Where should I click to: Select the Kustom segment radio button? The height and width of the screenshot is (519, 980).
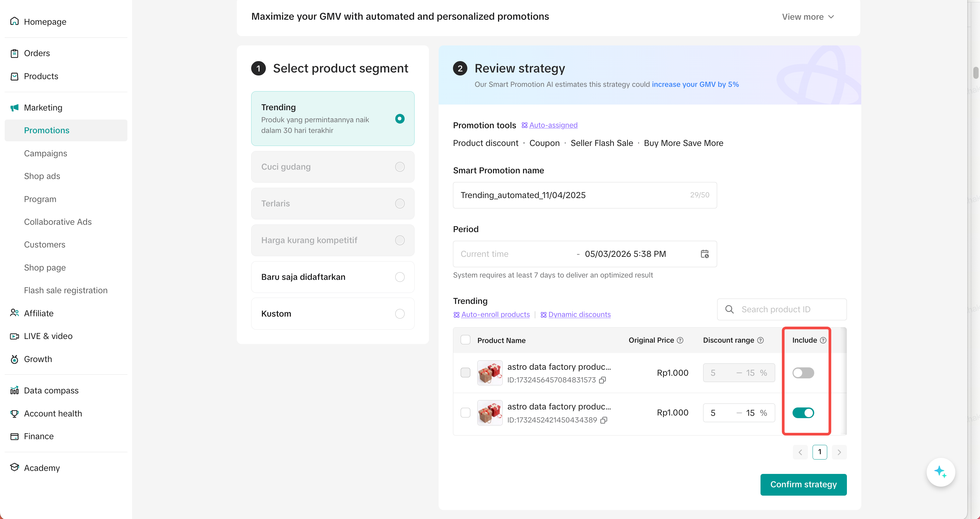coord(400,314)
